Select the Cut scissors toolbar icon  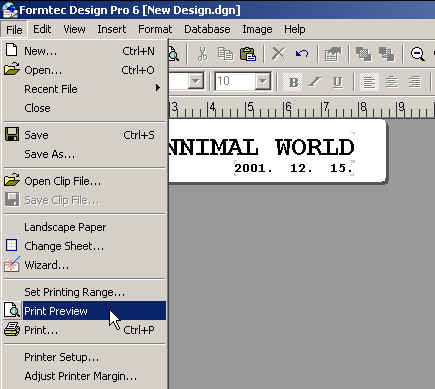point(202,54)
